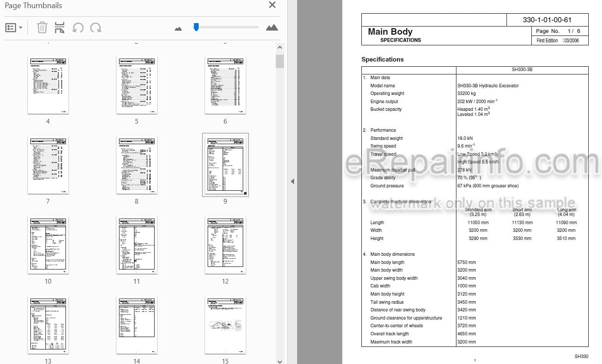Click the 'Grade ability' row label
This screenshot has height=364, width=602.
point(383,178)
